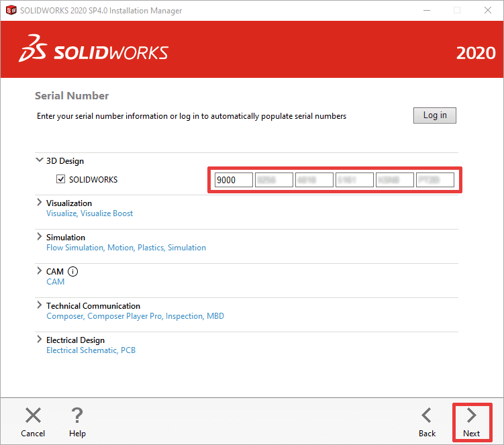Expand the Simulation section

click(x=39, y=236)
